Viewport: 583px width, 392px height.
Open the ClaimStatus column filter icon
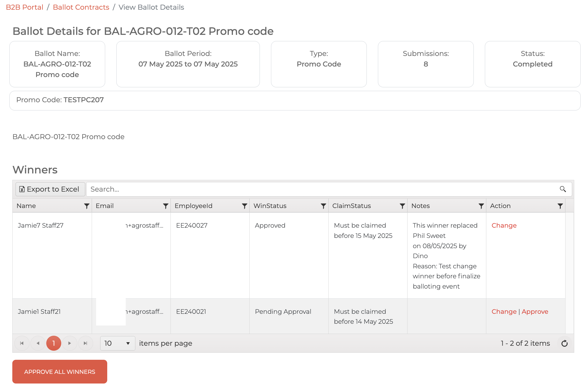pos(402,206)
